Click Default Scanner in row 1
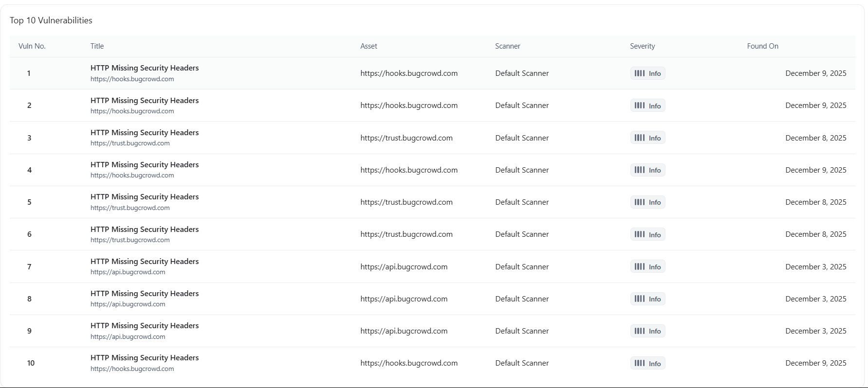The width and height of the screenshot is (868, 388). 522,73
